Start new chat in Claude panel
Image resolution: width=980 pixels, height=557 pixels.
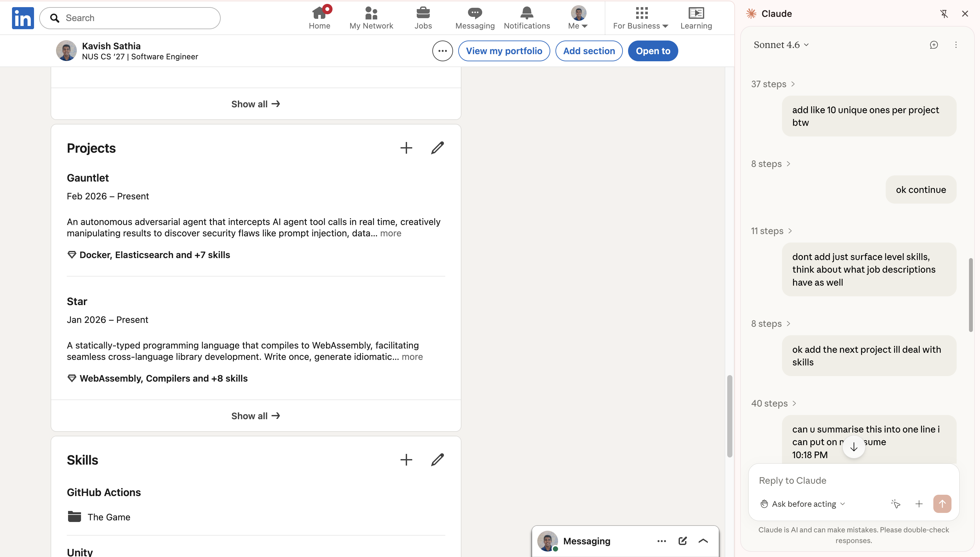point(934,45)
